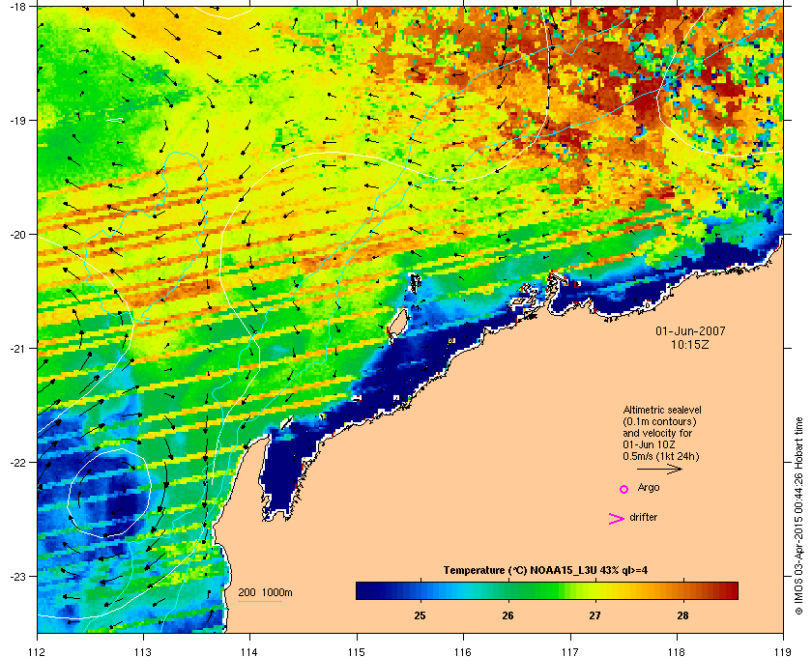Image resolution: width=812 pixels, height=657 pixels.
Task: Click the 0.5m/s (1kt 24h) label
Action: click(x=661, y=457)
